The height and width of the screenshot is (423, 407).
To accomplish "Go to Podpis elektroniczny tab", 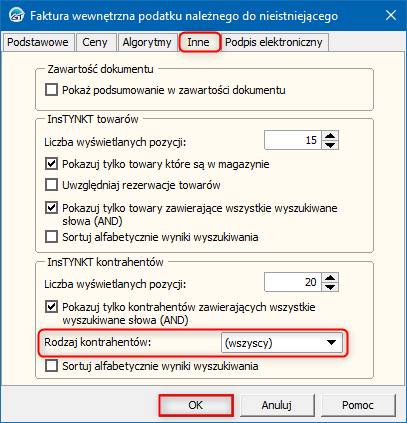I will pyautogui.click(x=274, y=42).
